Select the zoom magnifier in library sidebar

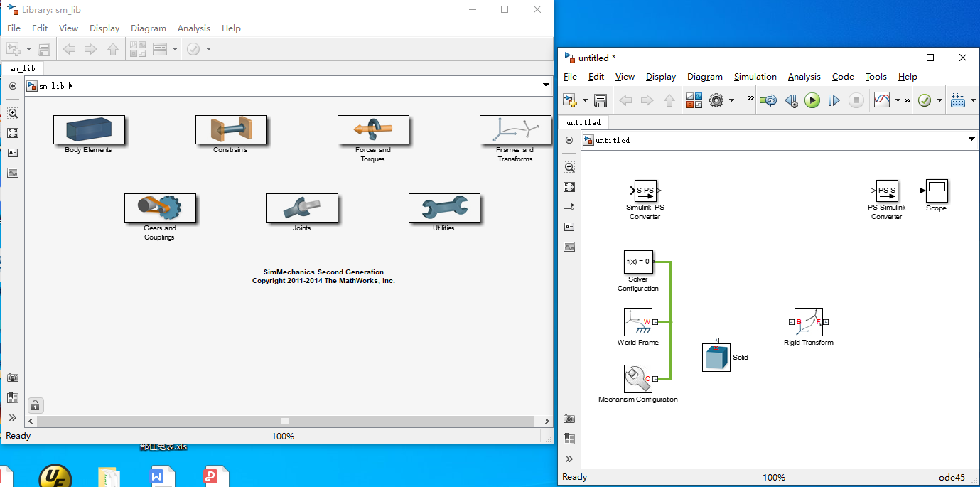[x=12, y=112]
